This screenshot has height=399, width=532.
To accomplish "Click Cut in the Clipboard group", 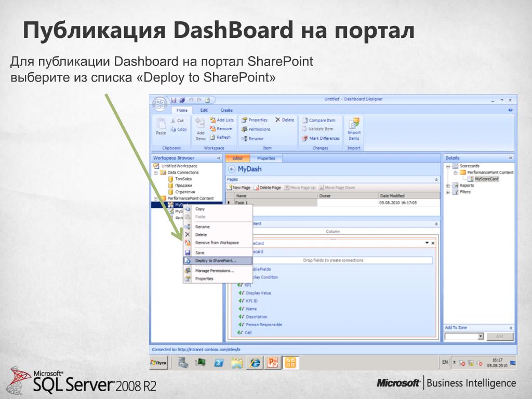I will point(178,121).
